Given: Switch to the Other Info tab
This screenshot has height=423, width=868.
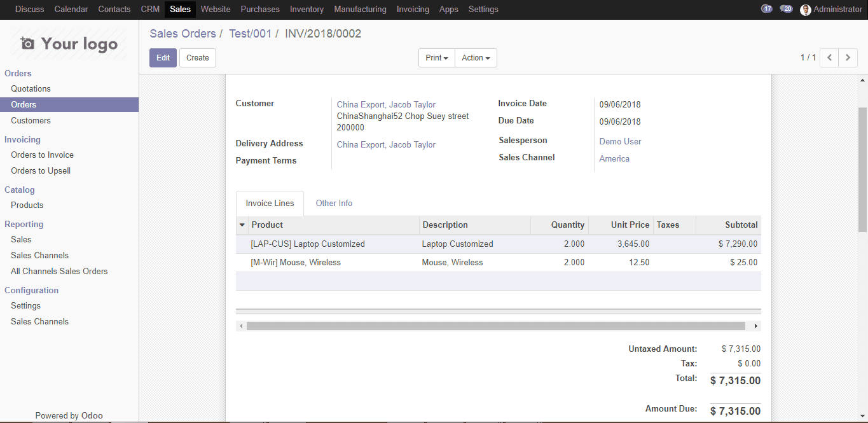Looking at the screenshot, I should [334, 204].
